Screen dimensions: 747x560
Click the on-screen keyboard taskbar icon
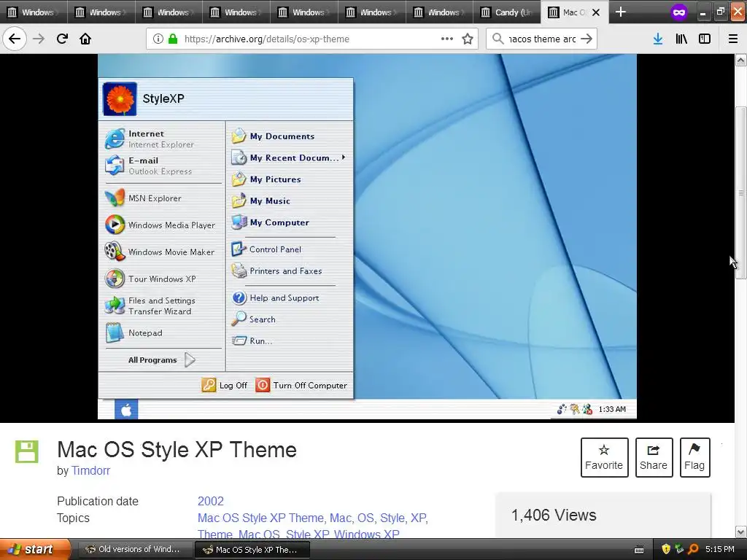[639, 550]
